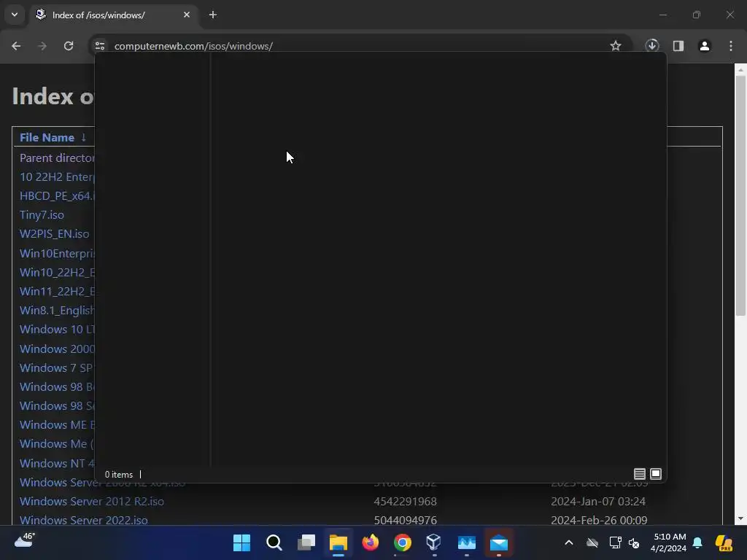Image resolution: width=747 pixels, height=560 pixels.
Task: Open the Windows 7 SP link
Action: 56,367
